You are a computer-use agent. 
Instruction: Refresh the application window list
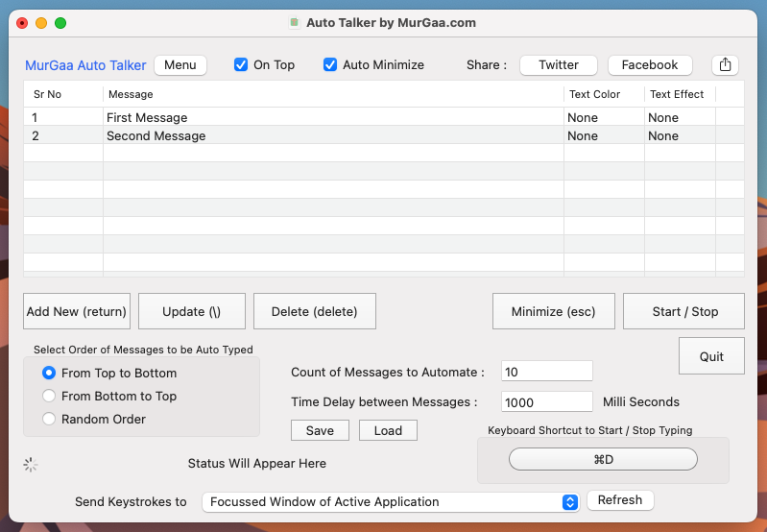620,499
